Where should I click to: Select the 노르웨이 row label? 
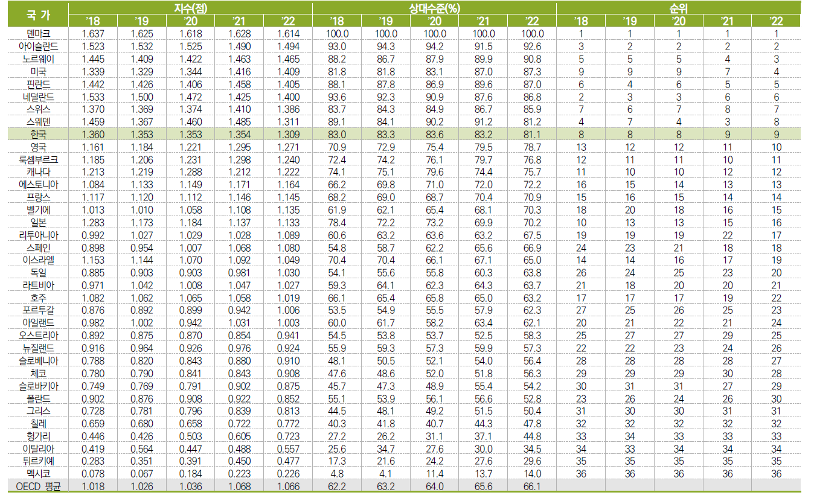[x=39, y=59]
